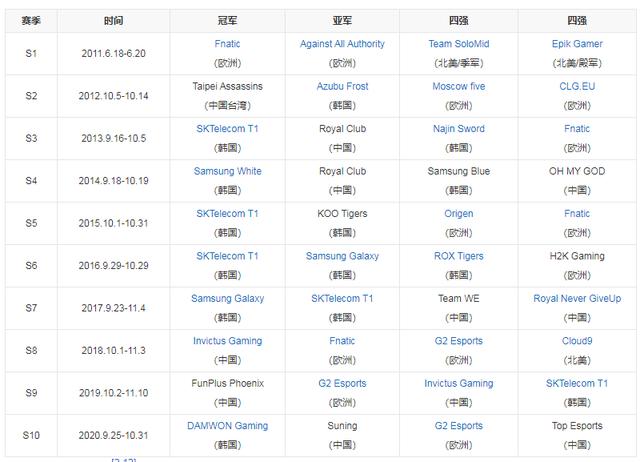
Task: Click the date 2019.10.2-11.10
Action: pyautogui.click(x=113, y=393)
